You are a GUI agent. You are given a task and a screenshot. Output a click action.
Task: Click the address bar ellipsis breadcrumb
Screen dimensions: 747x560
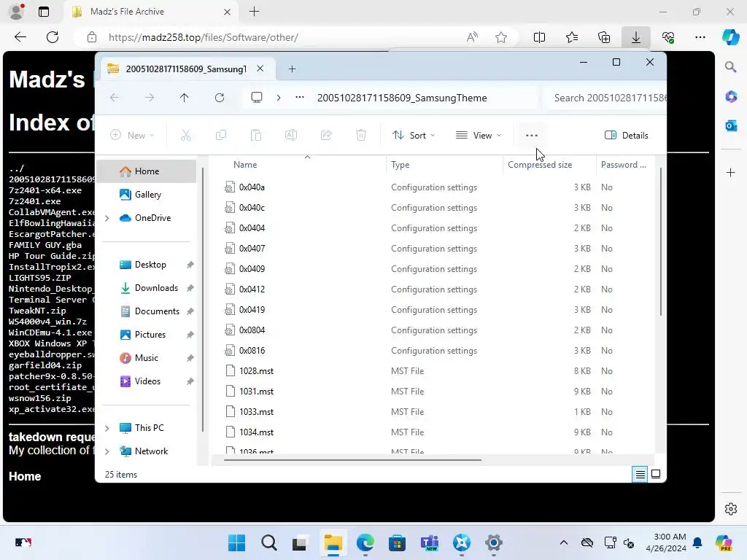pos(300,98)
